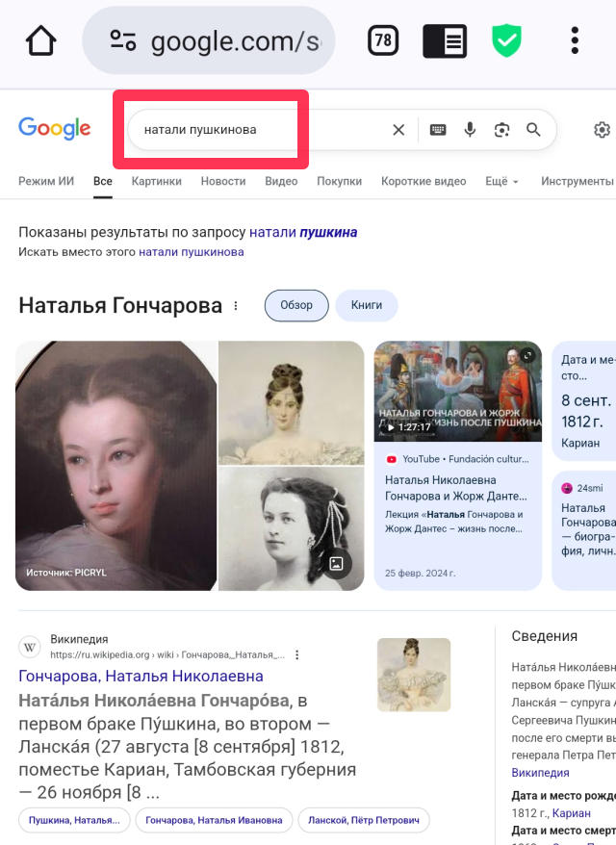Open Википедия link in Сведения panel
Viewport: 616px width, 845px height.
[x=540, y=773]
